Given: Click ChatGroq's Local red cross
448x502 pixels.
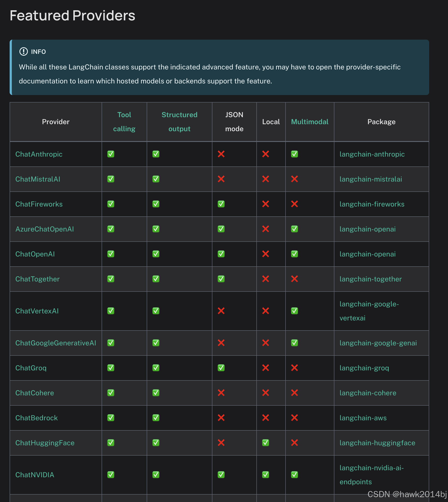Looking at the screenshot, I should (x=266, y=368).
